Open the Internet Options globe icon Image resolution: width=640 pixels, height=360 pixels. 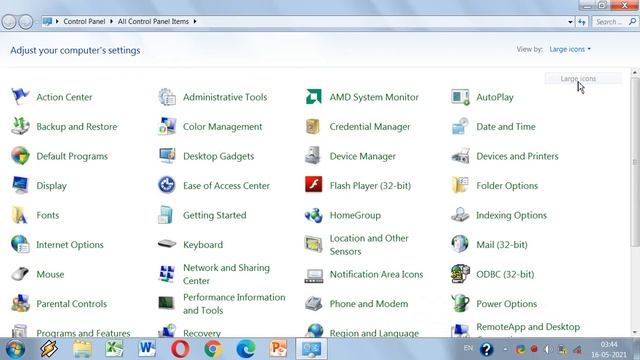[20, 244]
